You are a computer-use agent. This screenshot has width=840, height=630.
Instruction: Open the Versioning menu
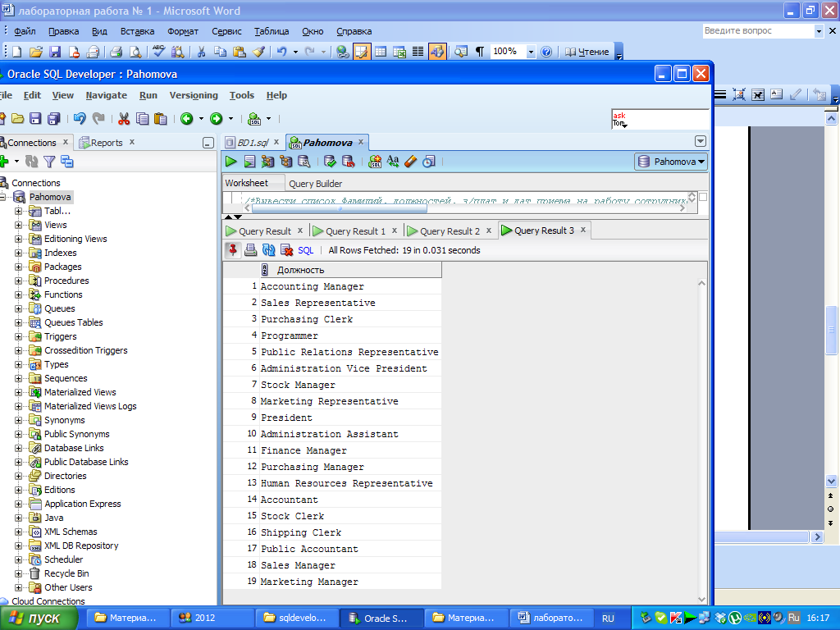point(194,95)
